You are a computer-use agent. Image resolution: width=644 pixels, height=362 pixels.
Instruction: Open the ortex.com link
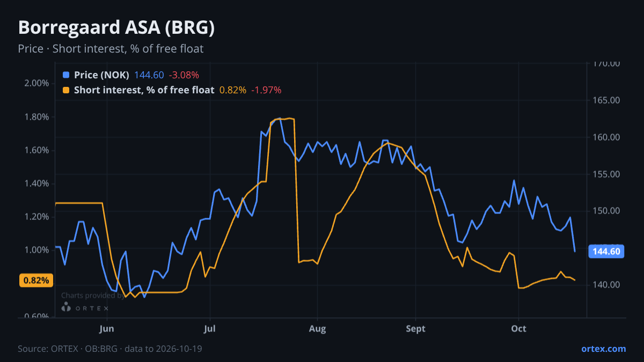click(x=603, y=349)
